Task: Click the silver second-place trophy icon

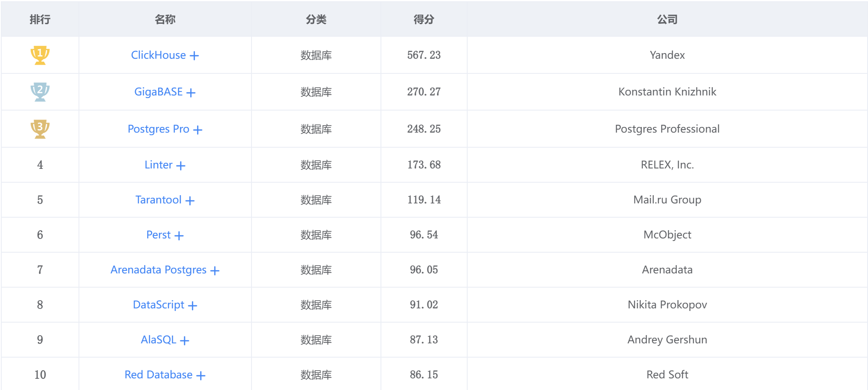Action: click(x=40, y=92)
